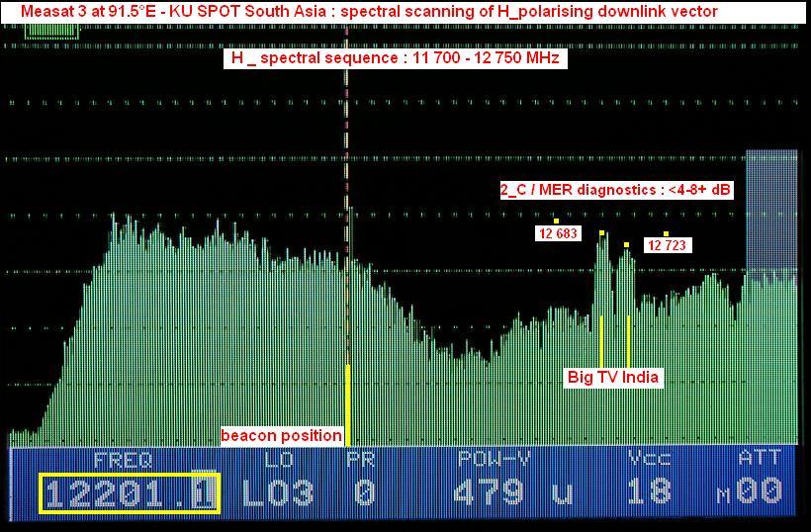This screenshot has height=532, width=811.
Task: Select the Vcc value 18
Action: pos(649,491)
